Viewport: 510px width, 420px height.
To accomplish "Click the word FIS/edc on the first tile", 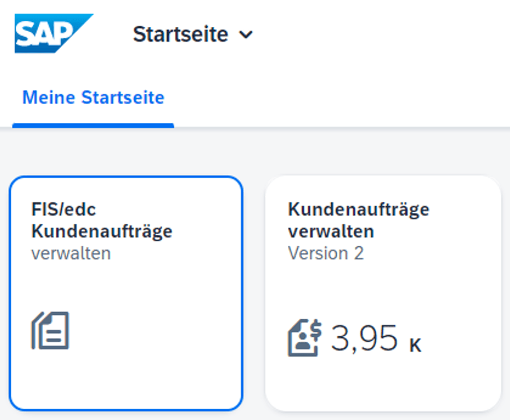I will click(64, 209).
